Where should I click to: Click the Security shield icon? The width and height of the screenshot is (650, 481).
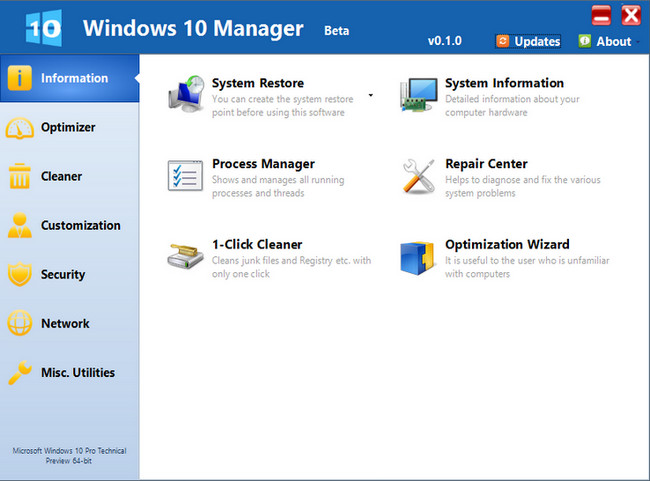20,275
